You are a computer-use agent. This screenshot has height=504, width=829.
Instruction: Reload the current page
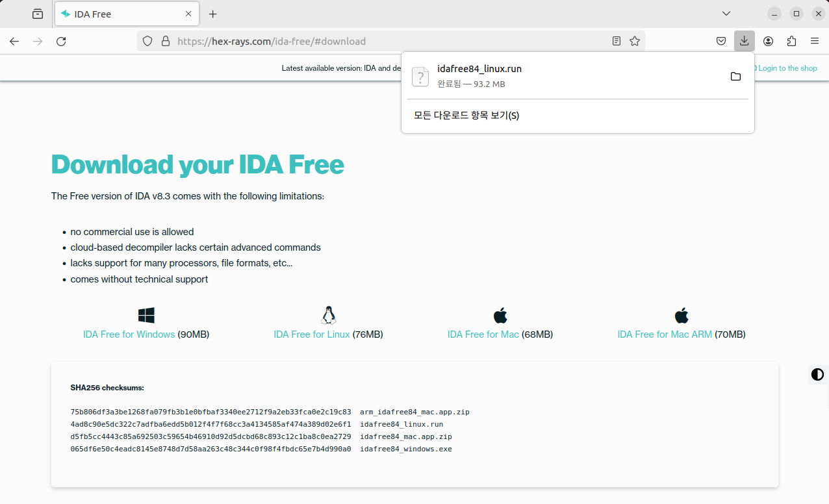click(61, 41)
